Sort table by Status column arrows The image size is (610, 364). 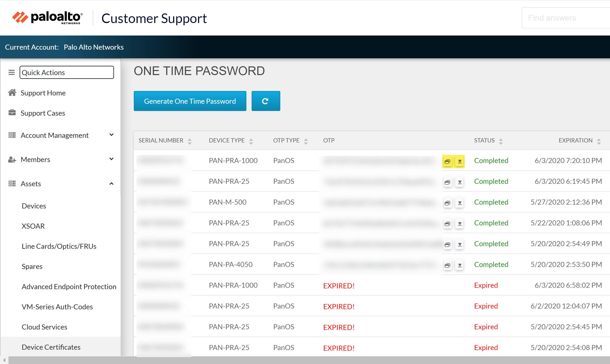coord(501,141)
